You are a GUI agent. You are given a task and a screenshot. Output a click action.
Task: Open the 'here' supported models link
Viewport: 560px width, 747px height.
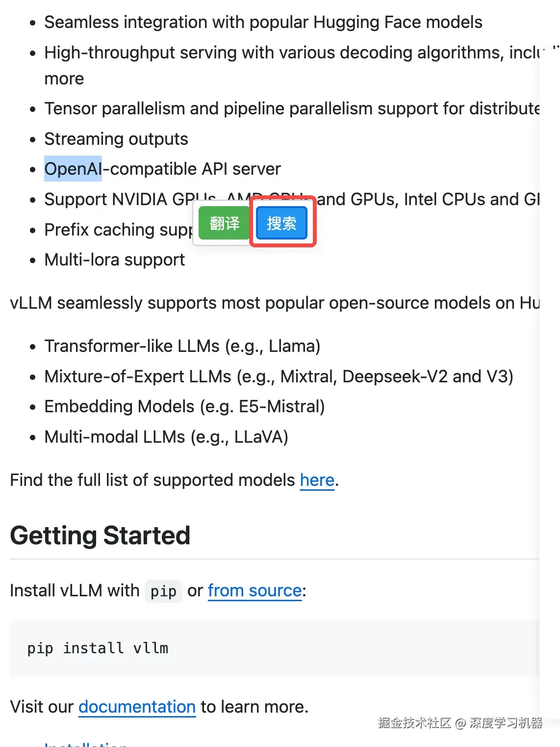(317, 480)
